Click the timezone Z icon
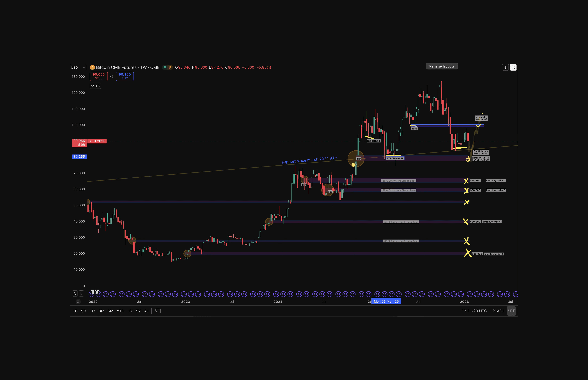The height and width of the screenshot is (380, 588). click(x=78, y=302)
